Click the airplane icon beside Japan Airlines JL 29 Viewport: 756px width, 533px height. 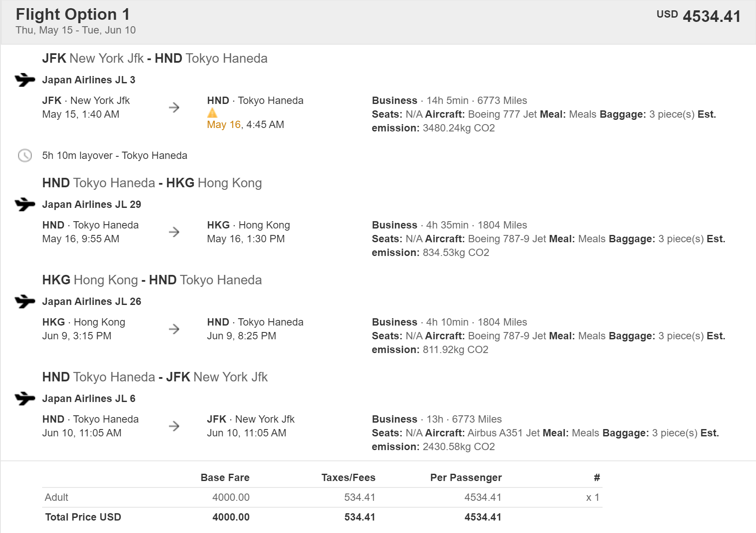coord(24,204)
